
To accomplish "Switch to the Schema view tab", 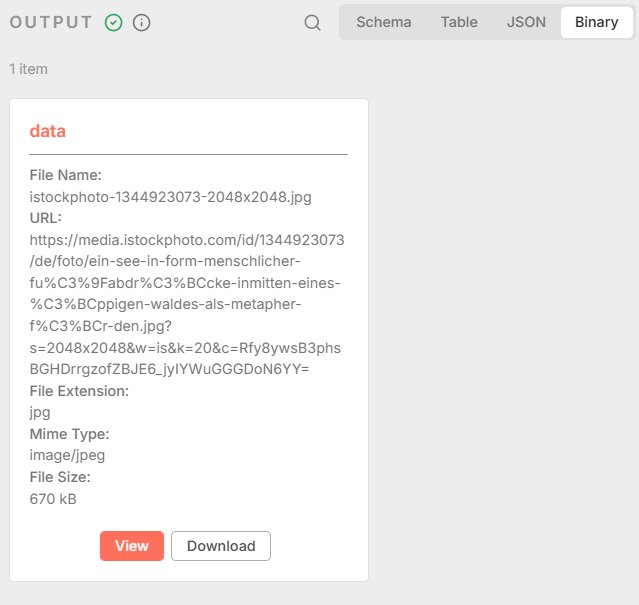I will click(x=383, y=22).
